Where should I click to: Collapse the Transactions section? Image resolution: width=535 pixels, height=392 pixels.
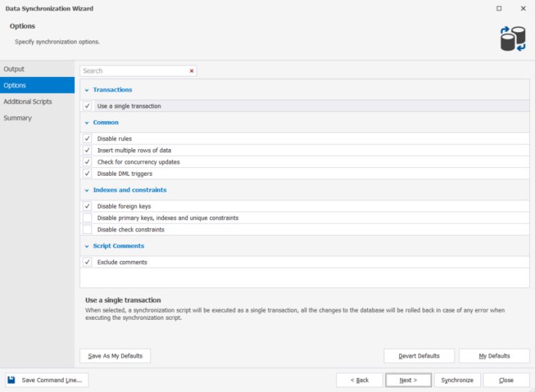pyautogui.click(x=86, y=89)
